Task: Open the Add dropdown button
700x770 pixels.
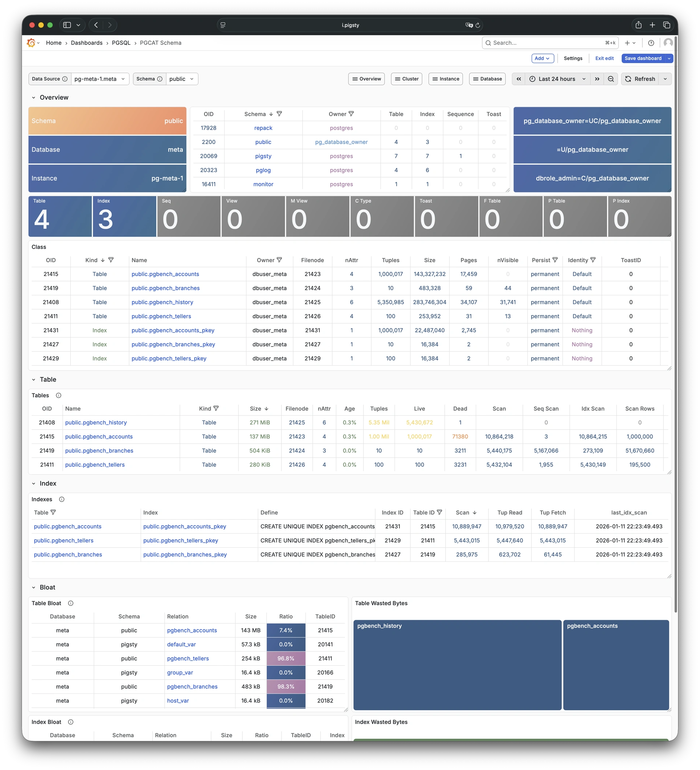Action: [542, 58]
